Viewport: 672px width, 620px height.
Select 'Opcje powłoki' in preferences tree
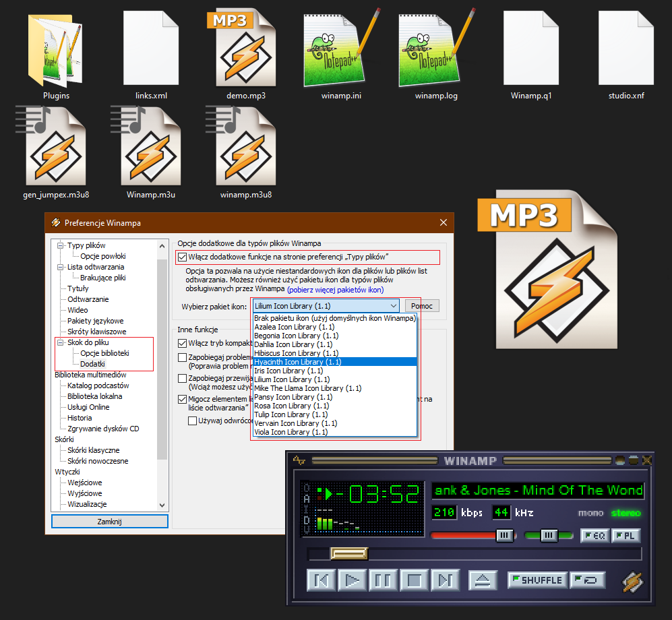point(103,256)
